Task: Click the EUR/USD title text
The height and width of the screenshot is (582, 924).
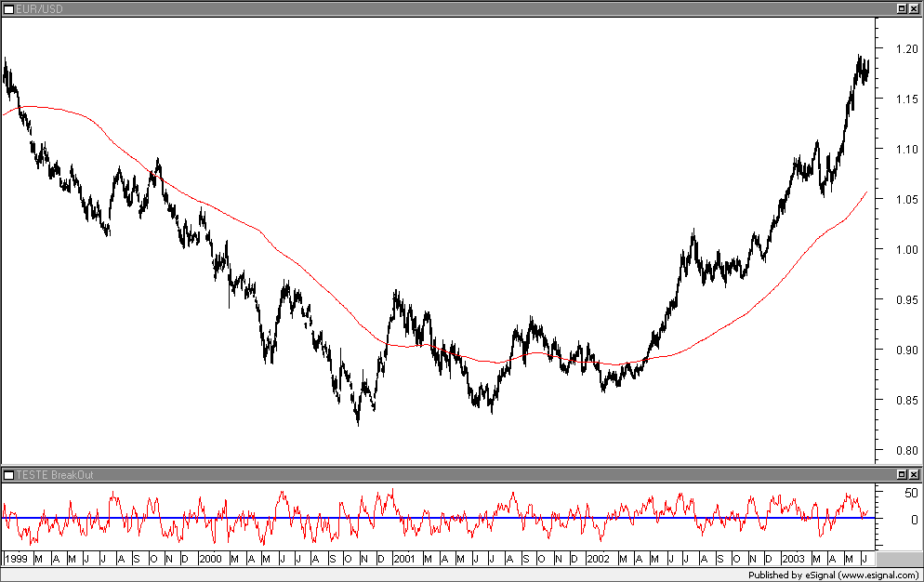Action: coord(39,9)
